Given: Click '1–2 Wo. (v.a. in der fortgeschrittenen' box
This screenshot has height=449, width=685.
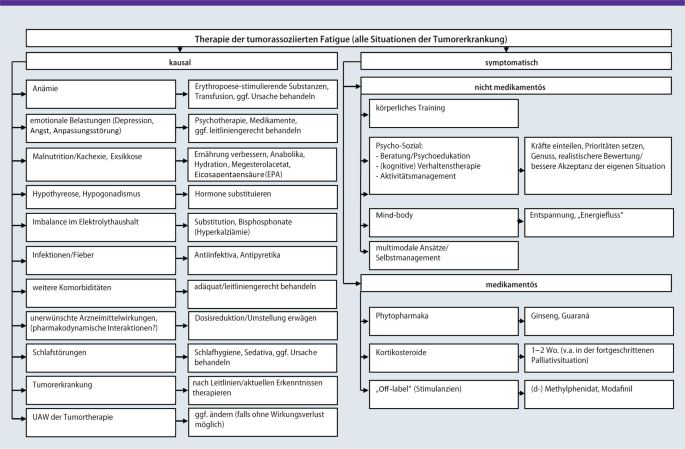Looking at the screenshot, I should 599,358.
